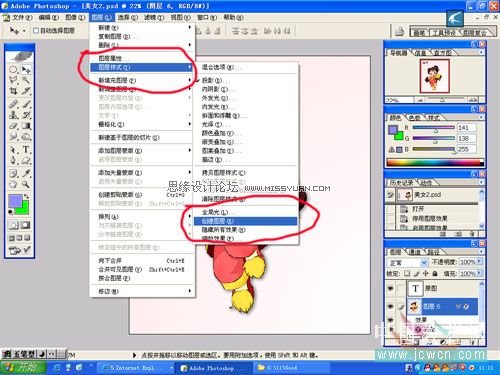Viewport: 500px width, 375px height.
Task: Open Layers panel flyout menu arrow
Action: [x=481, y=251]
